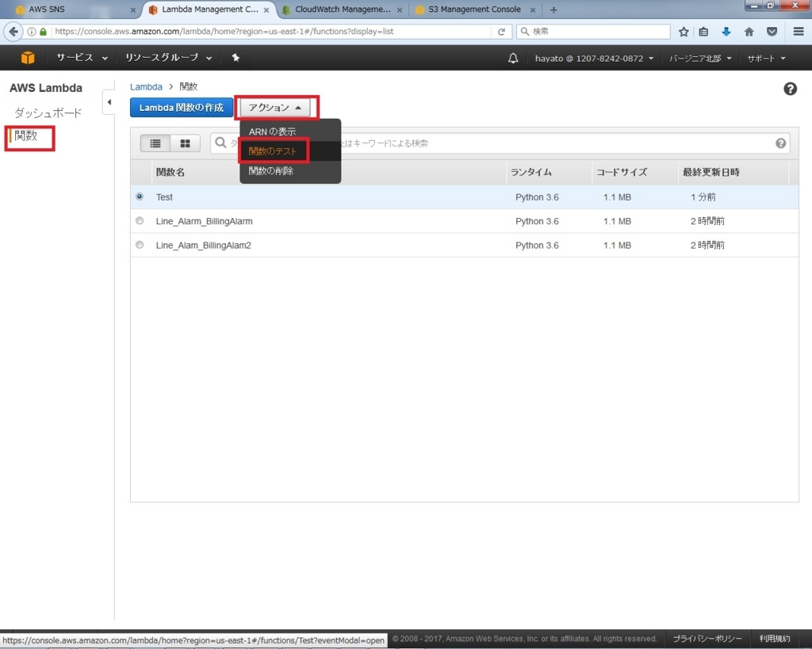Open the Pocket icon
This screenshot has width=812, height=649.
(x=772, y=32)
